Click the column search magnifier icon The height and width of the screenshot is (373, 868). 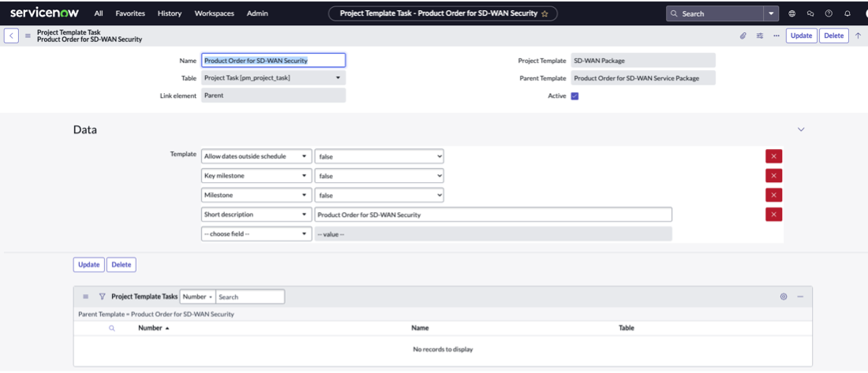(112, 328)
